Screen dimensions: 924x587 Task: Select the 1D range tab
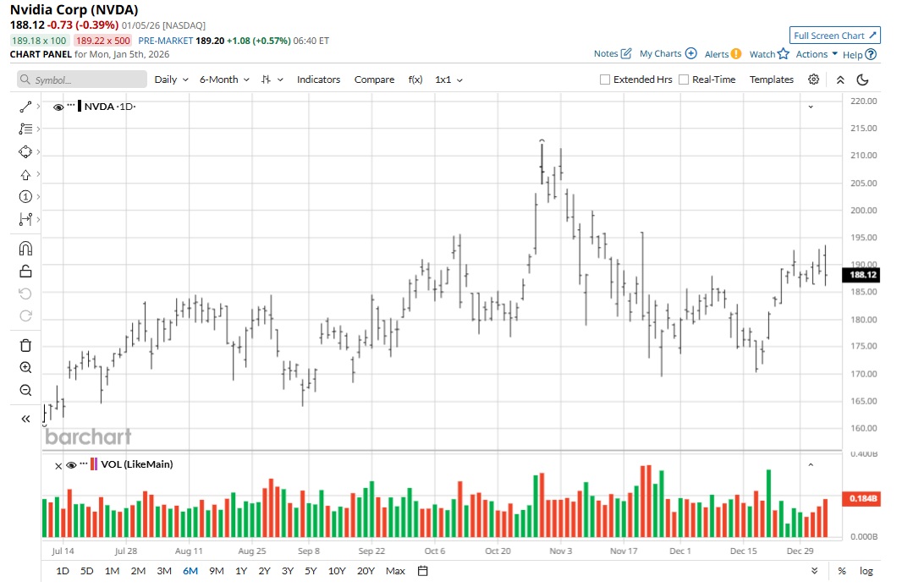point(62,571)
